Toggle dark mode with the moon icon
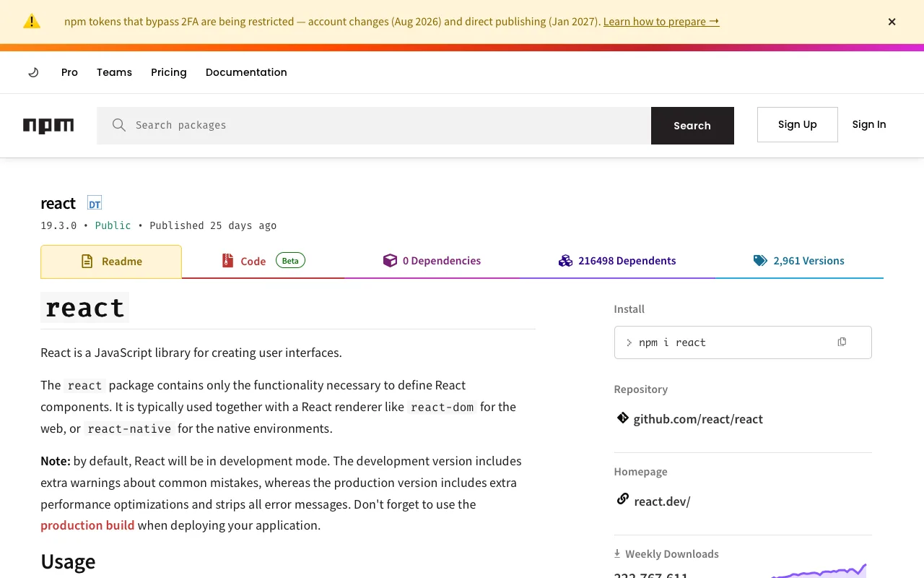This screenshot has height=578, width=924. (x=33, y=72)
